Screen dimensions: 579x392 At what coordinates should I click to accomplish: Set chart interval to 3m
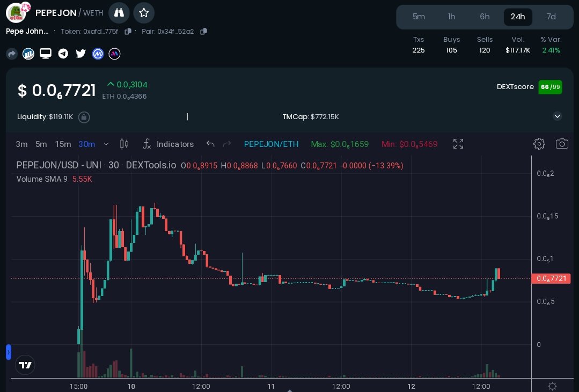[x=22, y=144]
